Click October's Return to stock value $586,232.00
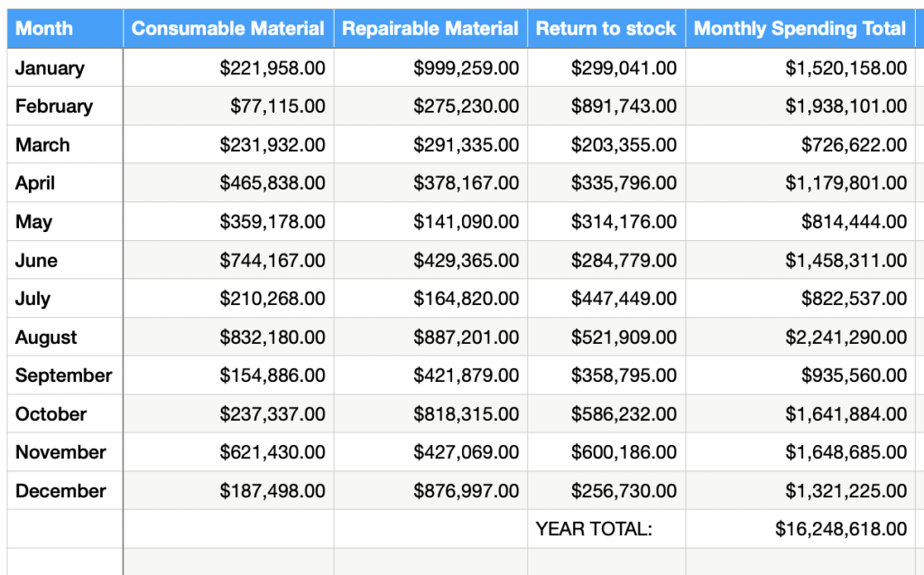 (x=623, y=414)
